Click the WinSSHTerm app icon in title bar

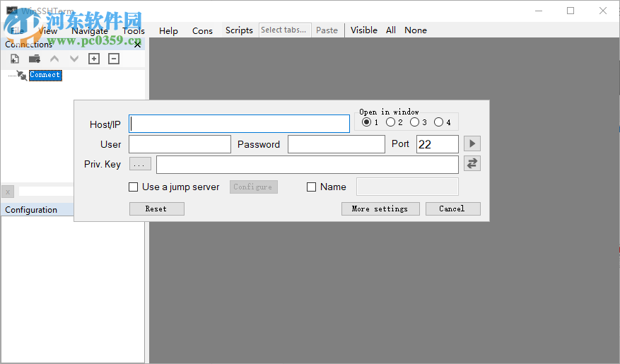(12, 11)
